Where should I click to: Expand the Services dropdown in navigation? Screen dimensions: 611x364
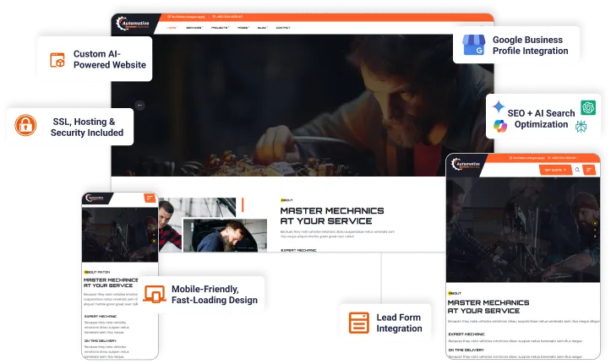click(x=194, y=28)
